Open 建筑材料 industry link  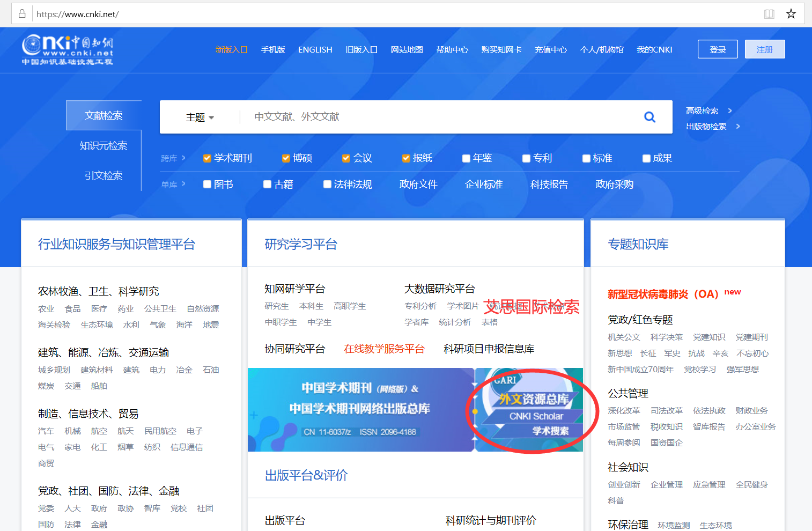[97, 370]
